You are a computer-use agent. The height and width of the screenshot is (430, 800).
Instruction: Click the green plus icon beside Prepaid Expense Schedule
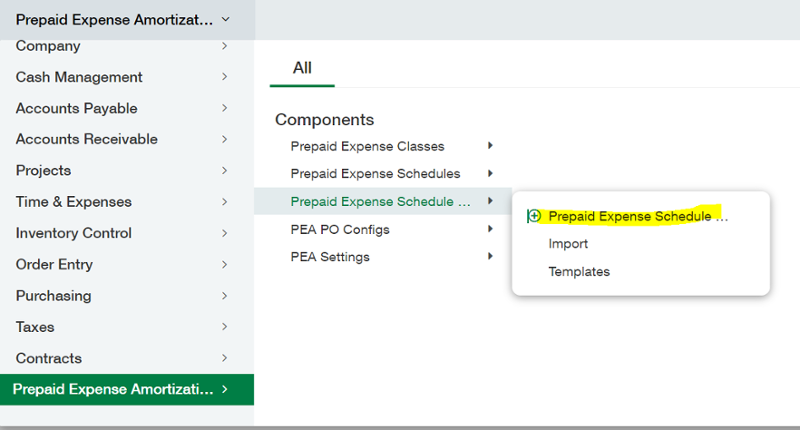pyautogui.click(x=534, y=216)
